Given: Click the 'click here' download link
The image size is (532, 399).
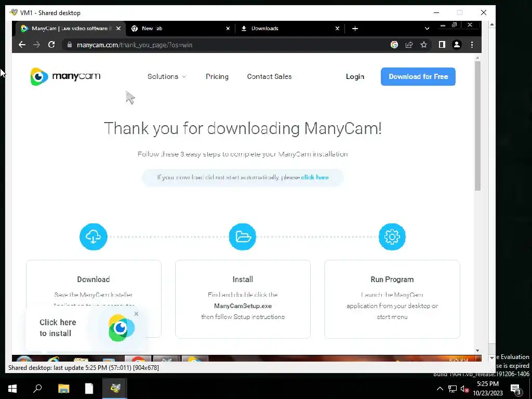Looking at the screenshot, I should (x=315, y=178).
